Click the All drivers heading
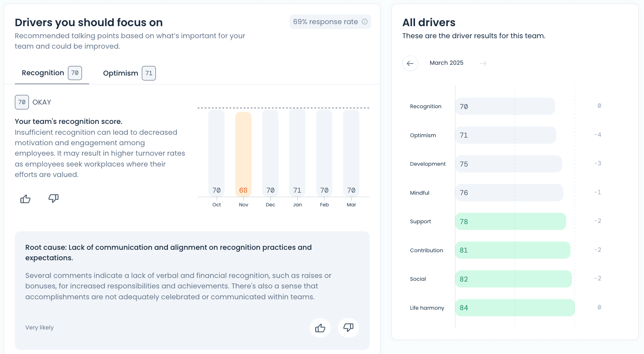This screenshot has height=354, width=644. point(429,23)
